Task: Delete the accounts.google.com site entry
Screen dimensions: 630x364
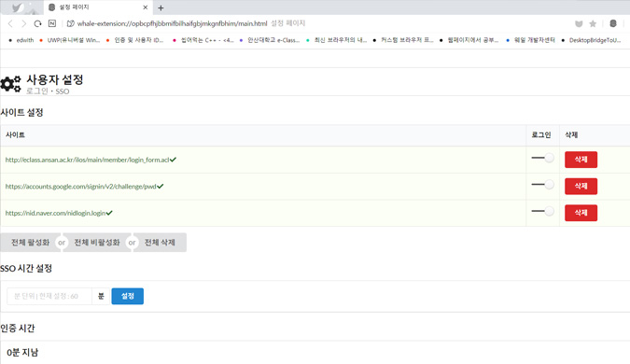Action: click(x=581, y=186)
